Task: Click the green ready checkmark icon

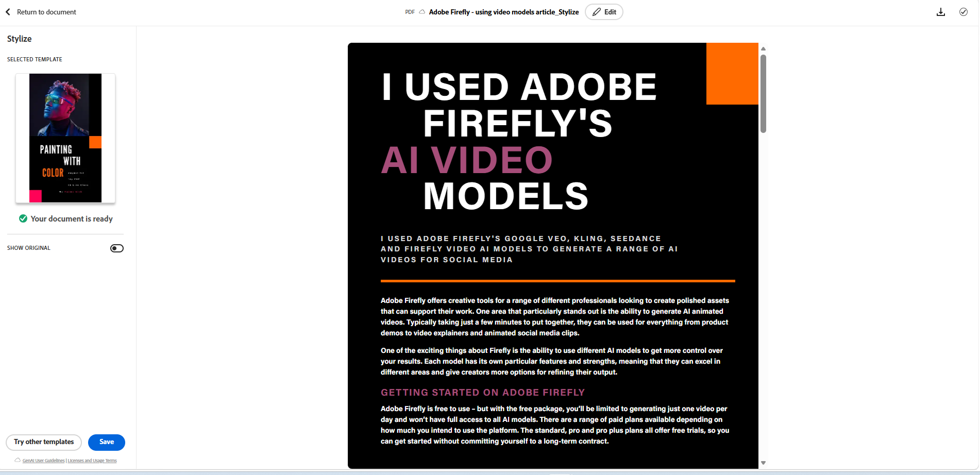Action: [x=23, y=218]
